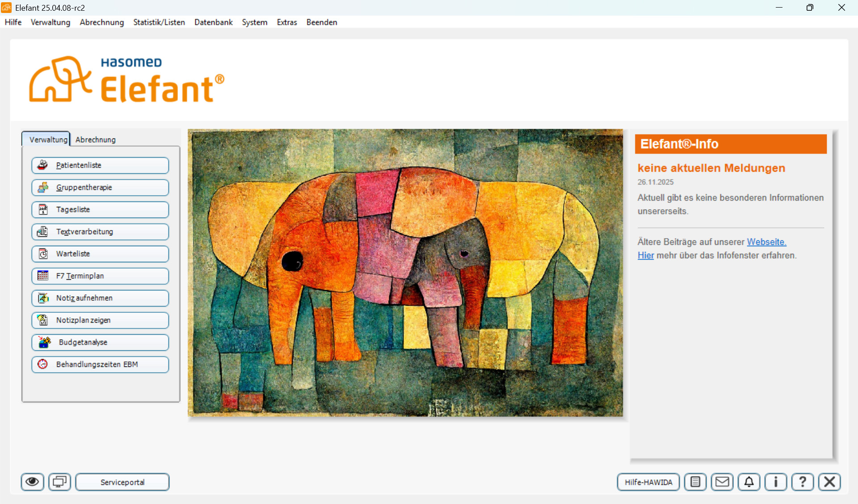Open the Datenbank menu
This screenshot has height=504, width=858.
click(x=213, y=22)
